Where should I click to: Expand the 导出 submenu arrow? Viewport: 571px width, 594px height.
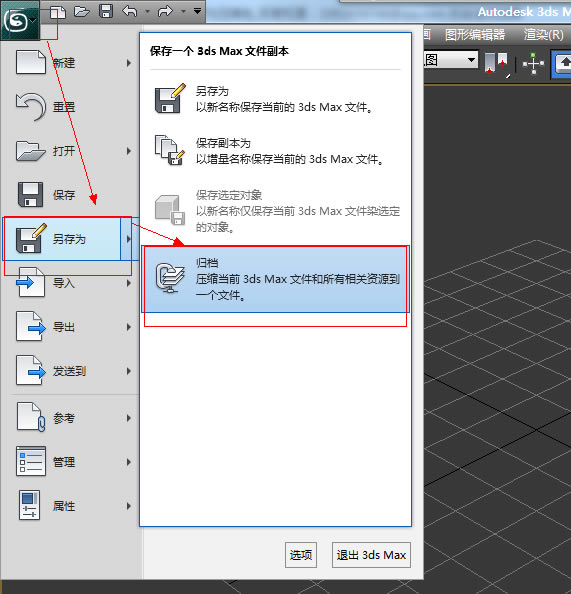129,327
